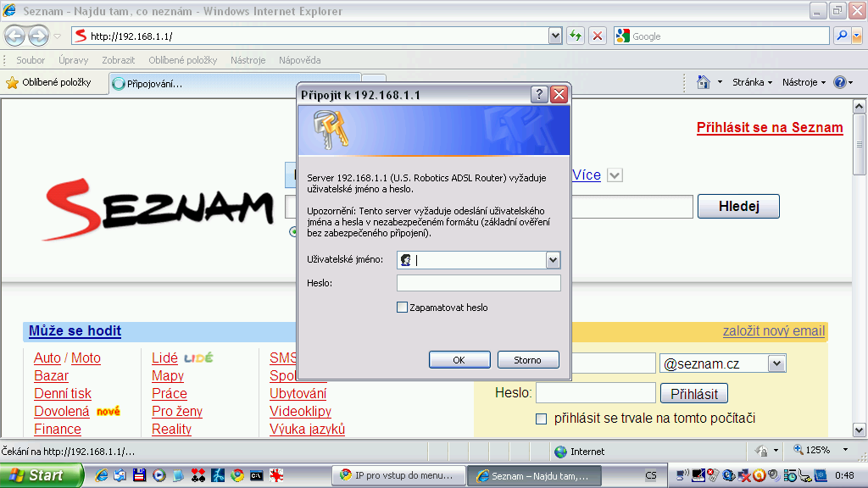The height and width of the screenshot is (488, 868).
Task: Expand the address bar URL dropdown
Action: pyautogui.click(x=555, y=36)
